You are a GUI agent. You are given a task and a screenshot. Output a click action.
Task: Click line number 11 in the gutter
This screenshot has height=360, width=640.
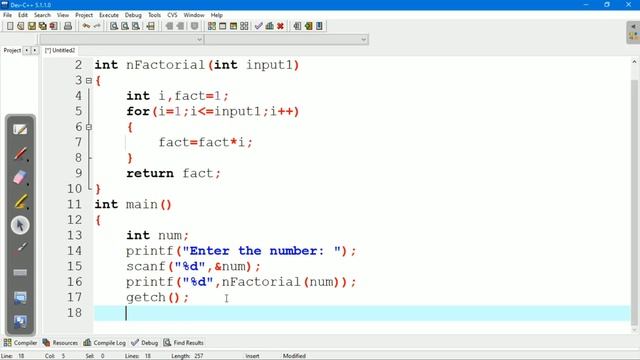[x=75, y=204]
